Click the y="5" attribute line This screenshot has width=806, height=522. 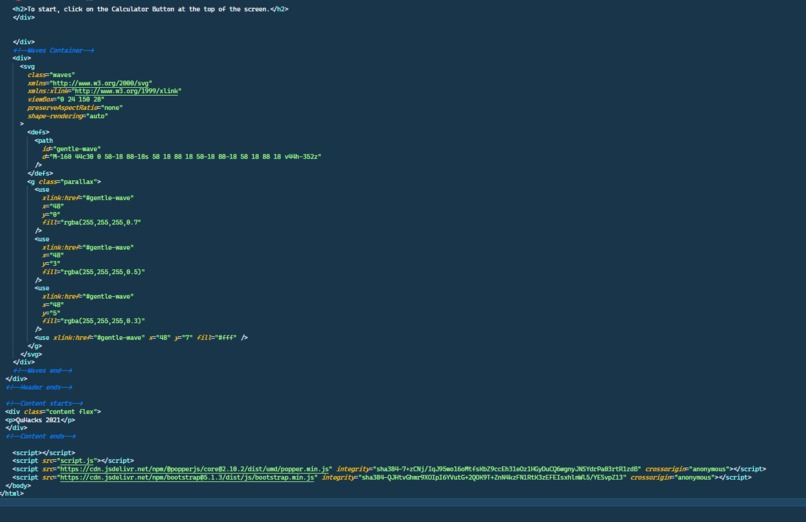(51, 313)
